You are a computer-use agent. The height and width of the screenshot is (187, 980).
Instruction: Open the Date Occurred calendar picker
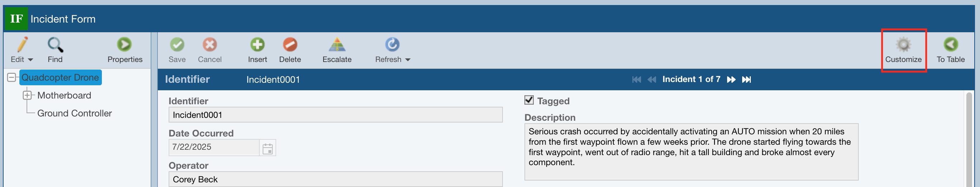click(268, 148)
